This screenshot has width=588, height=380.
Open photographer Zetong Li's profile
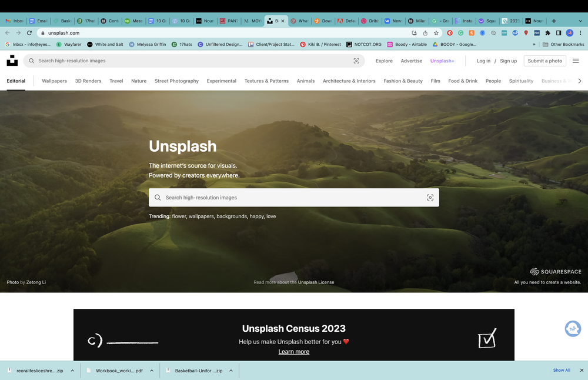[x=36, y=282]
